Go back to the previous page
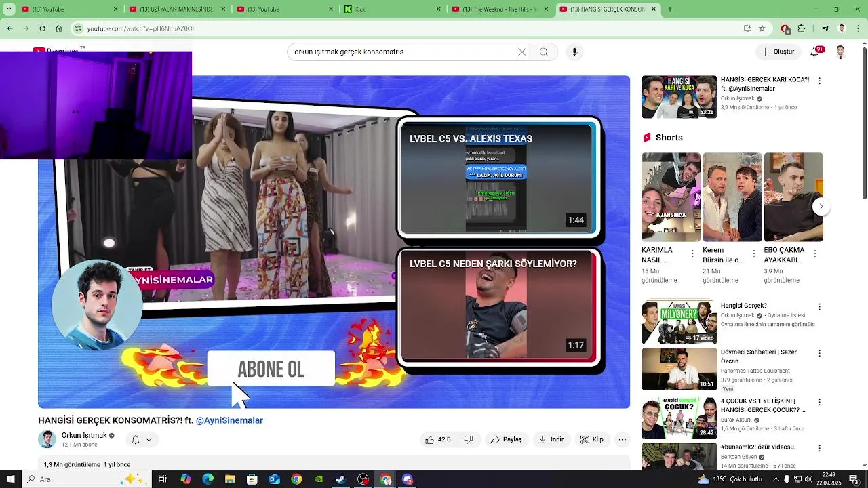The image size is (868, 488). tap(9, 28)
